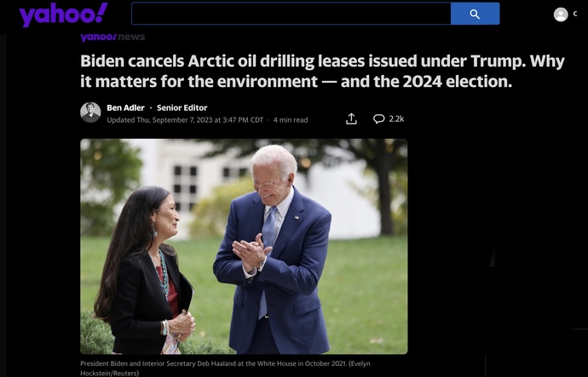Viewport: 588px width, 377px height.
Task: Click the account name beside avatar
Action: [575, 14]
